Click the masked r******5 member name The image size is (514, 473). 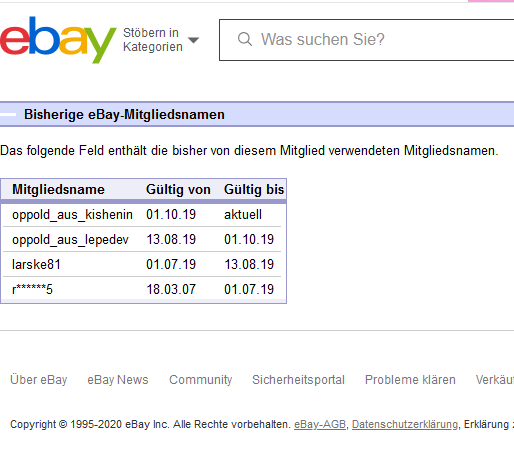click(x=32, y=289)
